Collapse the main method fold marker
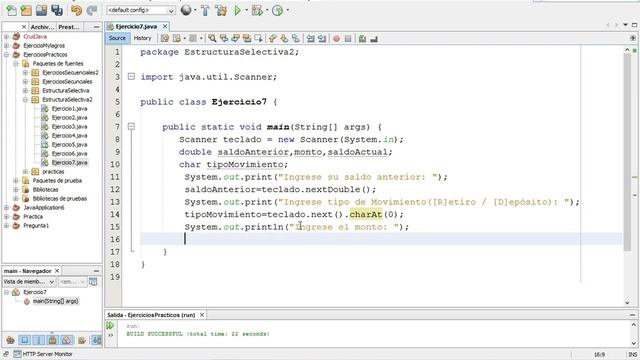This screenshot has width=640, height=360. coord(131,127)
